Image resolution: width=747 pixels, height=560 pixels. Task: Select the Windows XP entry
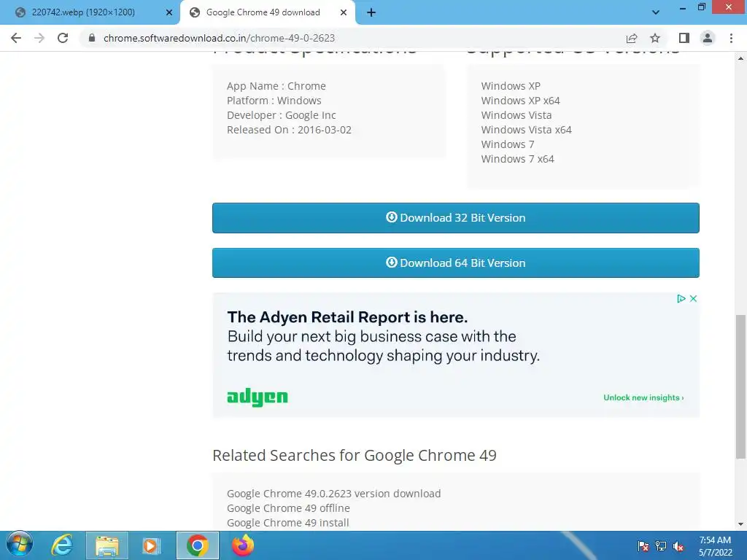511,86
